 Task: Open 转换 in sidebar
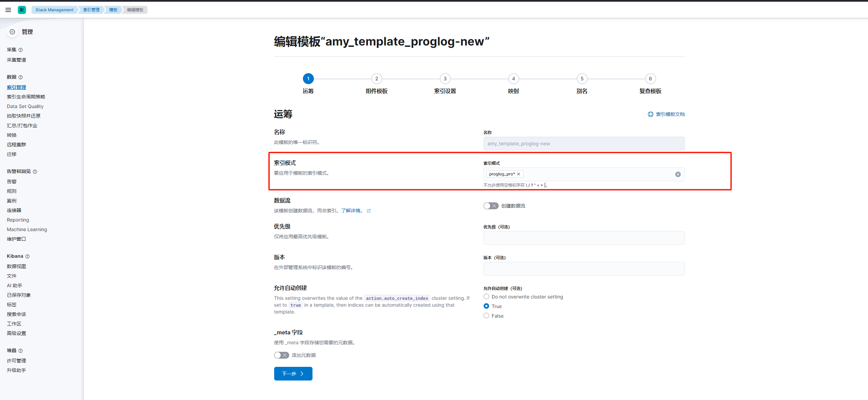coord(12,135)
